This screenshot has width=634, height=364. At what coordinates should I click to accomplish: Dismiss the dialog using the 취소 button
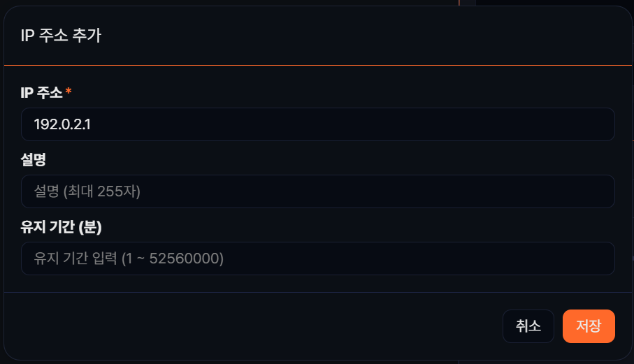point(528,326)
